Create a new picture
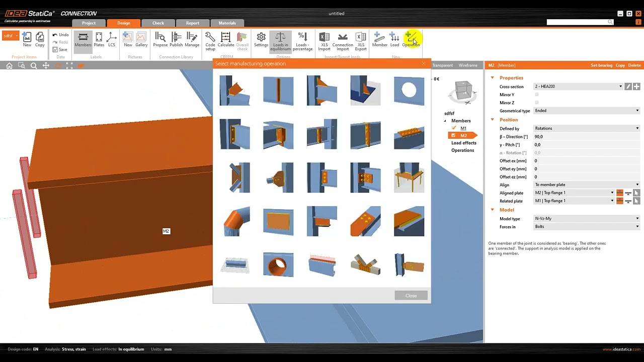644x362 pixels. click(128, 40)
